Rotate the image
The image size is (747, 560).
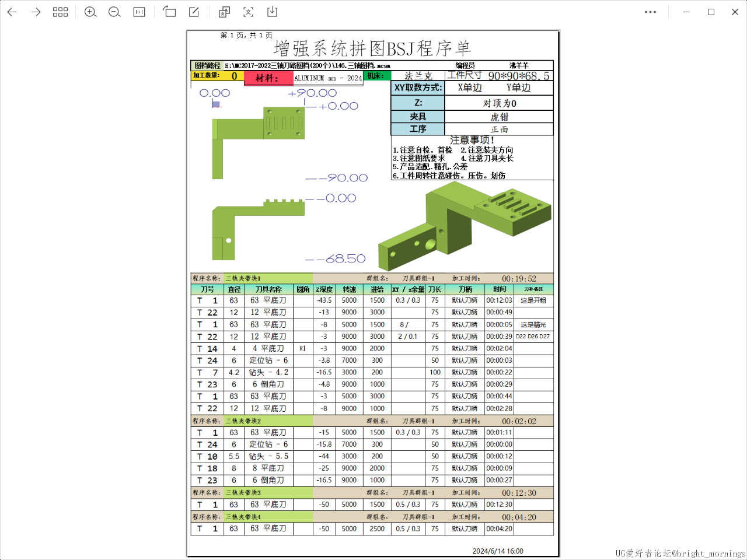(169, 12)
